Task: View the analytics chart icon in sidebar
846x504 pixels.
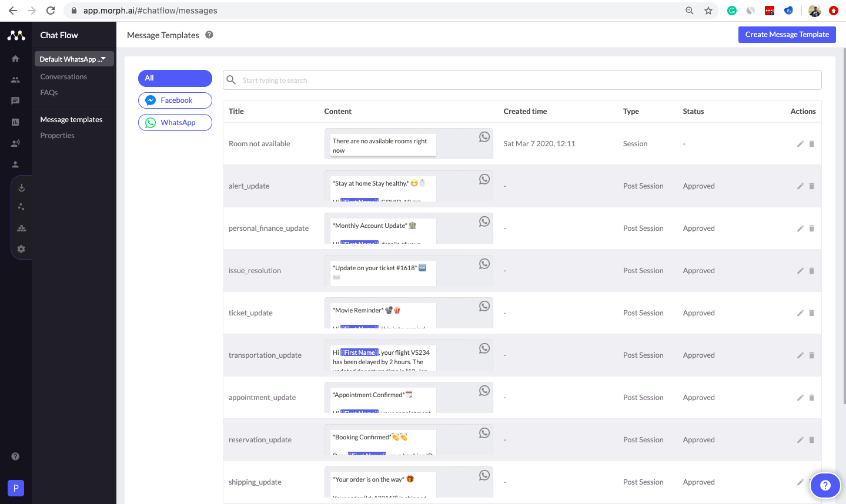Action: point(15,121)
